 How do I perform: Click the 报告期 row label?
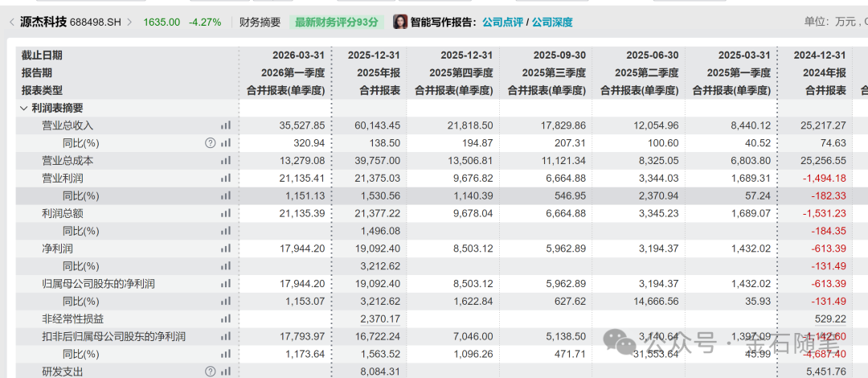point(36,72)
